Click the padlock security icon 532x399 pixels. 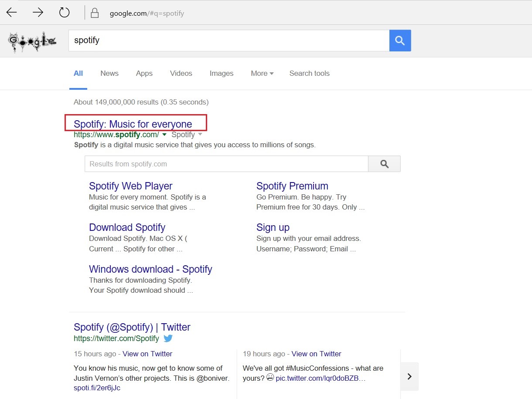[94, 13]
